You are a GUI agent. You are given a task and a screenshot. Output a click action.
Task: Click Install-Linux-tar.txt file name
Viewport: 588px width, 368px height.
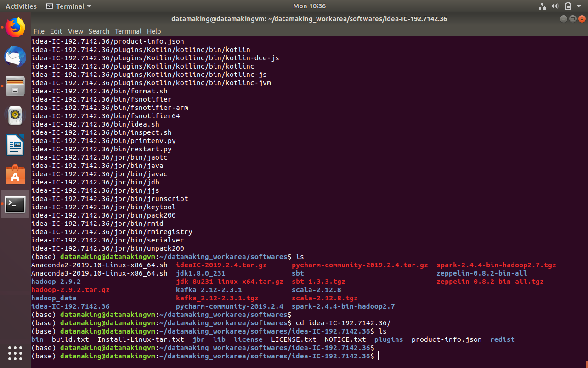point(141,339)
